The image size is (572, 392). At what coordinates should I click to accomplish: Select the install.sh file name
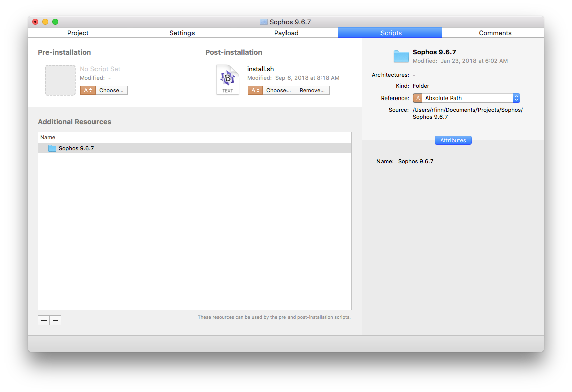tap(260, 69)
